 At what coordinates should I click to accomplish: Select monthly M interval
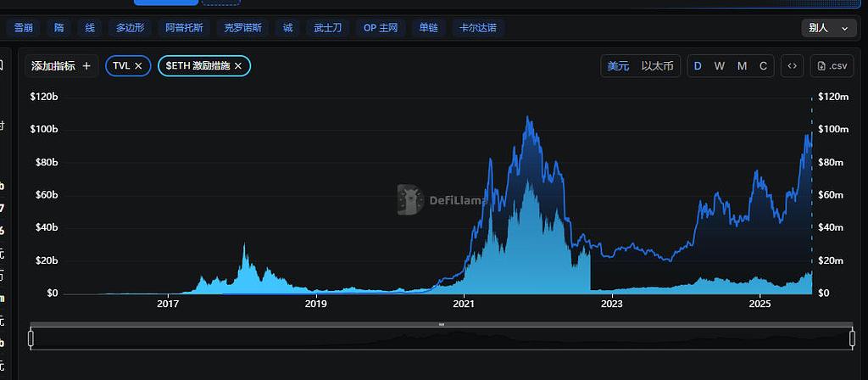tap(742, 65)
